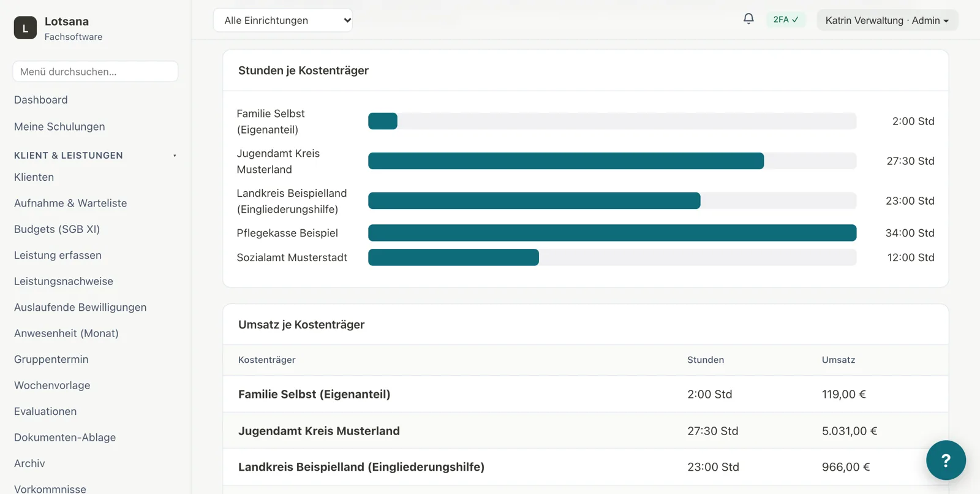Click the Stunden column header
This screenshot has width=980, height=494.
[706, 360]
